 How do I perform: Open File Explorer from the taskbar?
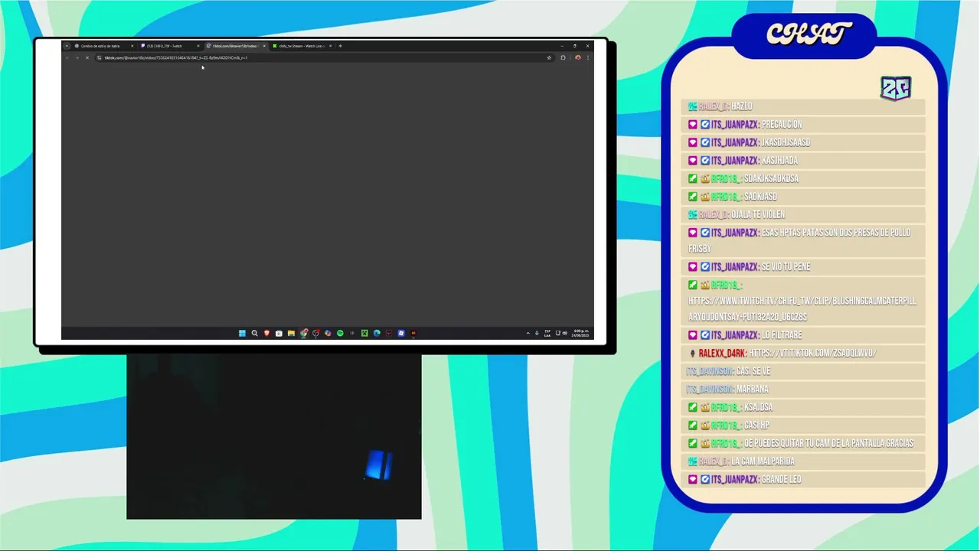(291, 333)
